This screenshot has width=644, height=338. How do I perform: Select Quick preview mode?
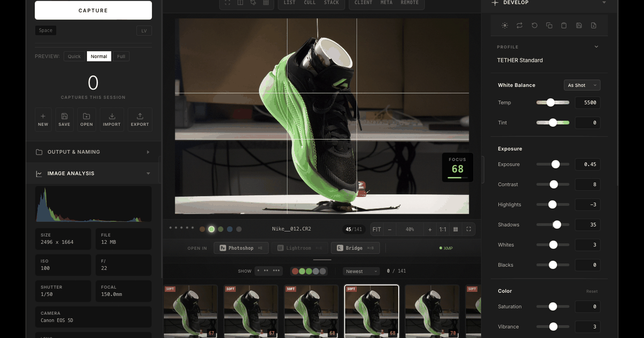pyautogui.click(x=74, y=56)
